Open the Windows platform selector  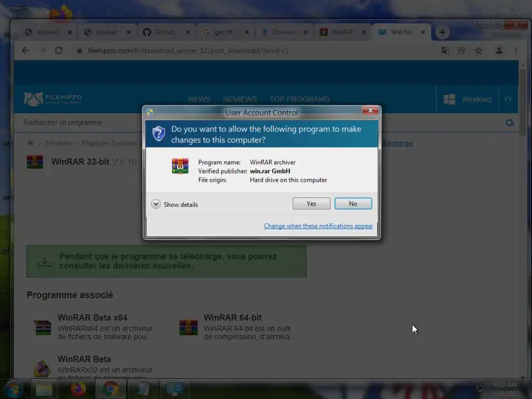point(467,99)
